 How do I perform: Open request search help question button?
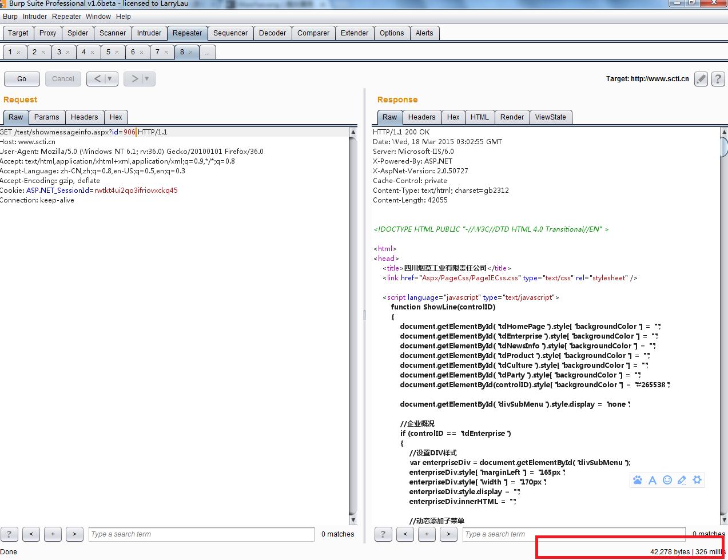pyautogui.click(x=9, y=534)
